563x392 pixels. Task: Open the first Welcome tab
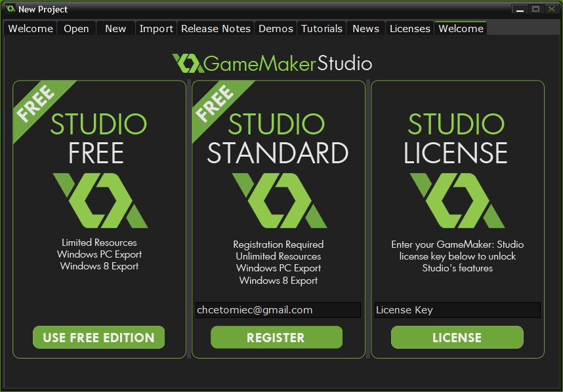[x=30, y=29]
